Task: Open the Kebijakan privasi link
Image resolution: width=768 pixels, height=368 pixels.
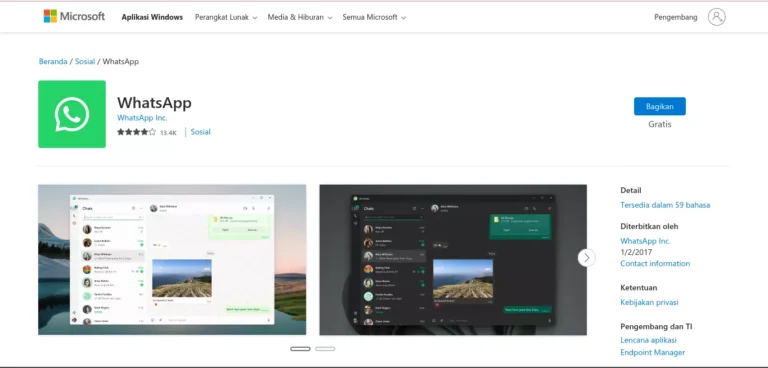Action: 649,302
